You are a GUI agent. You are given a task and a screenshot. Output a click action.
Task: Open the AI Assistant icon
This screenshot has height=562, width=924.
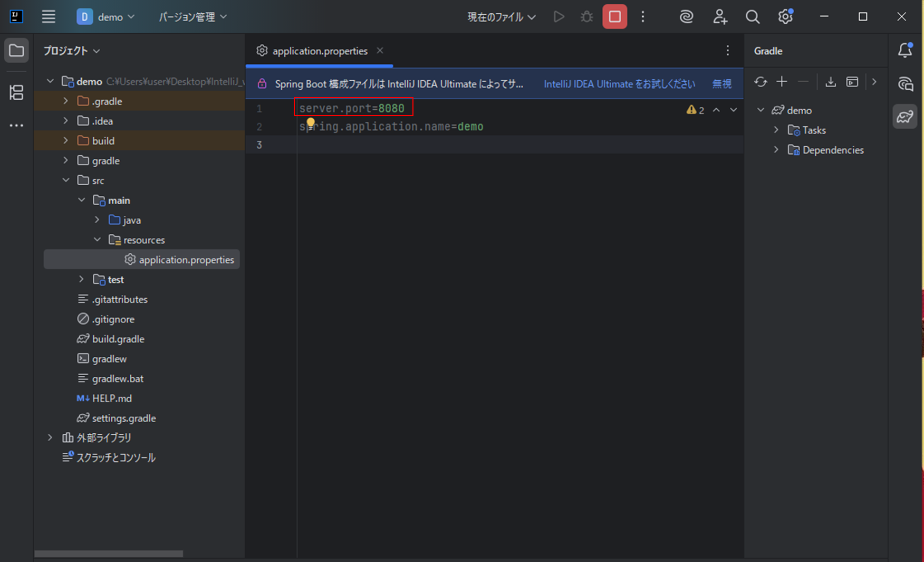[x=686, y=16]
